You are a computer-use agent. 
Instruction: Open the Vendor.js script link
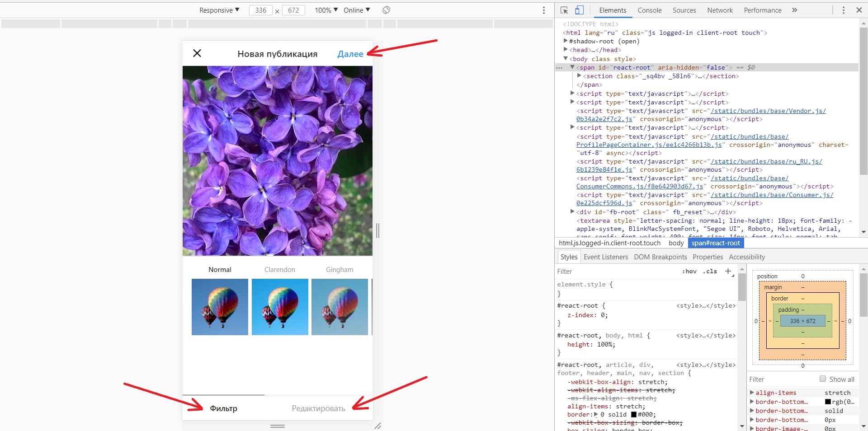click(768, 111)
